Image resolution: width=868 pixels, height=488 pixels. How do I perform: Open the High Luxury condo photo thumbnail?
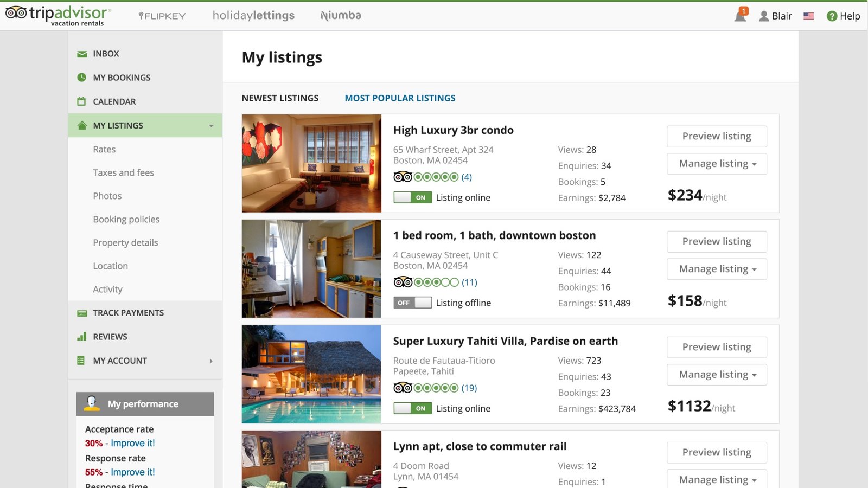311,163
